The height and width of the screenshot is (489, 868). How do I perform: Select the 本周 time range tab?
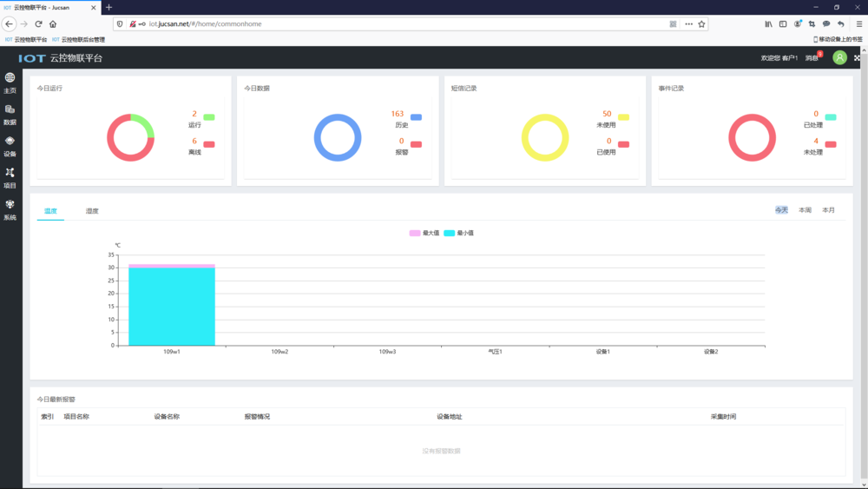coord(805,210)
